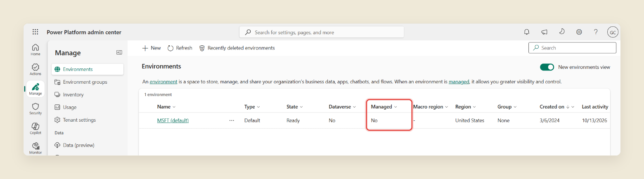644x179 pixels.
Task: Toggle the New environments view switch
Action: click(547, 67)
